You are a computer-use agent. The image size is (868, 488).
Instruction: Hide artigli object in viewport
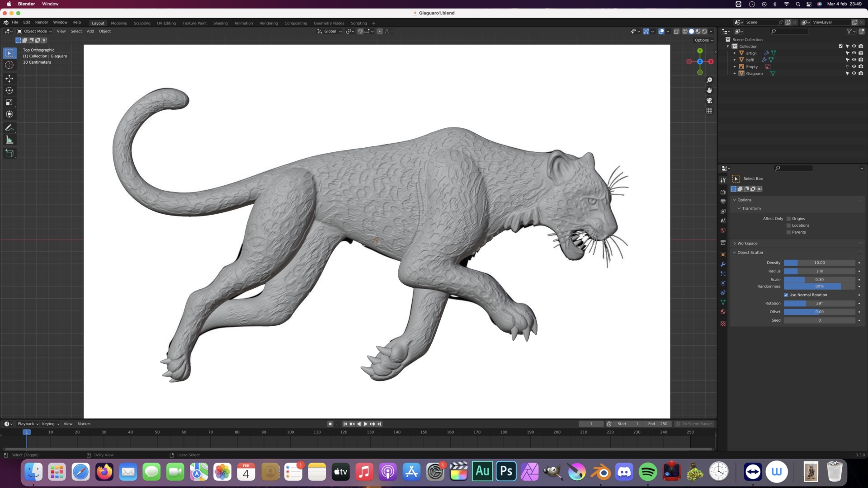click(854, 53)
